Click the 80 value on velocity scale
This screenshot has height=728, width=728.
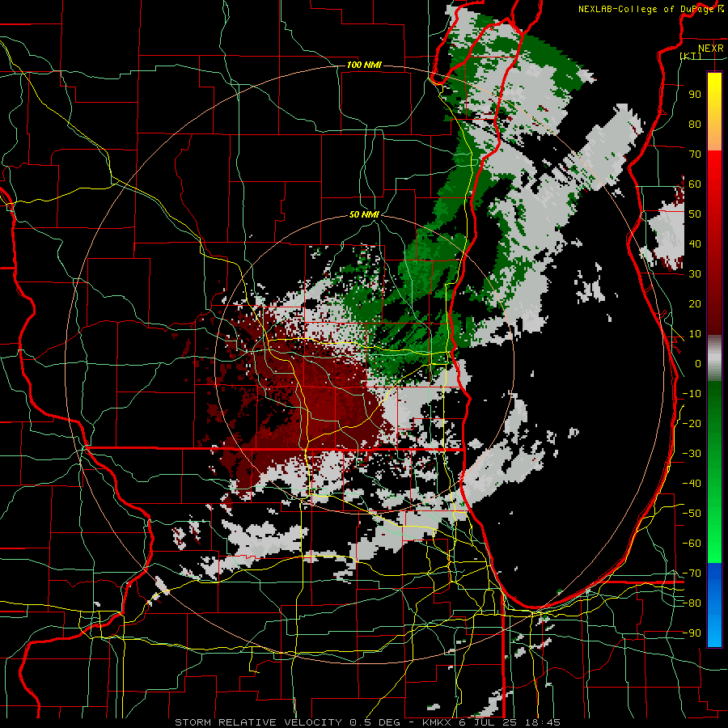click(695, 125)
